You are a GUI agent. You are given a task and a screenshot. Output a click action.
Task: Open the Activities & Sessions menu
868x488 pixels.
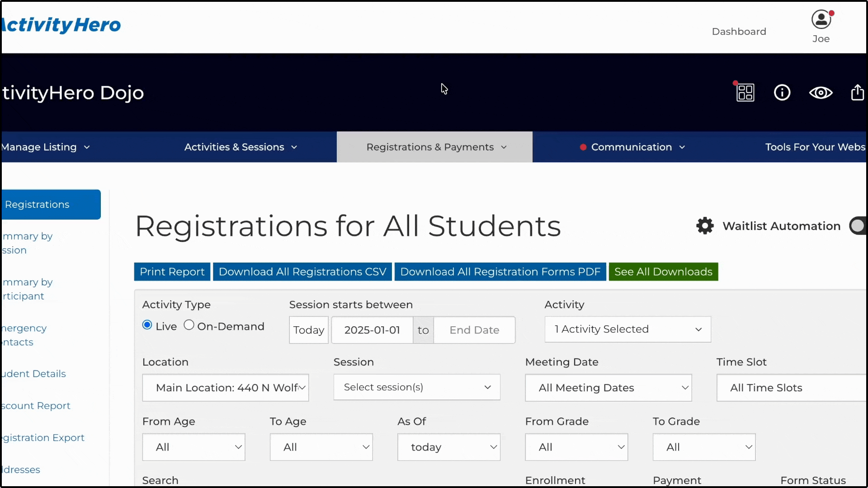click(241, 147)
